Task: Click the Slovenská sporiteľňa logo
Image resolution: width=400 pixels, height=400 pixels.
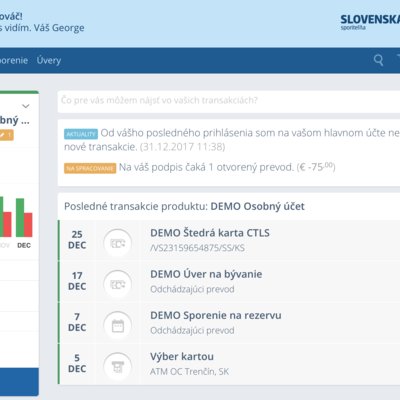Action: 370,22
